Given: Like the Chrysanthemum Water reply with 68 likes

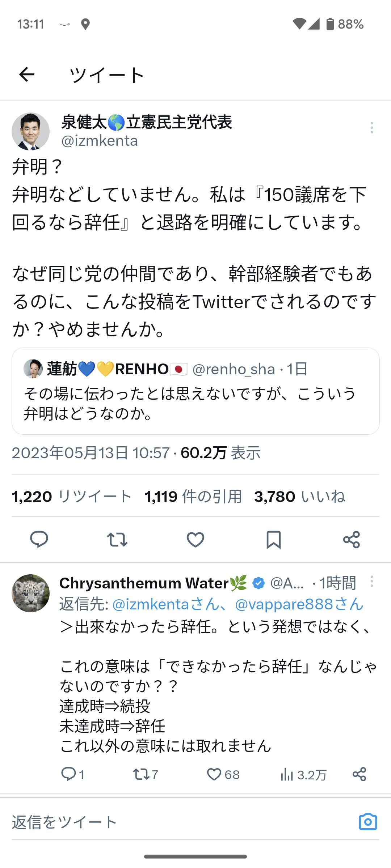Looking at the screenshot, I should point(214,774).
